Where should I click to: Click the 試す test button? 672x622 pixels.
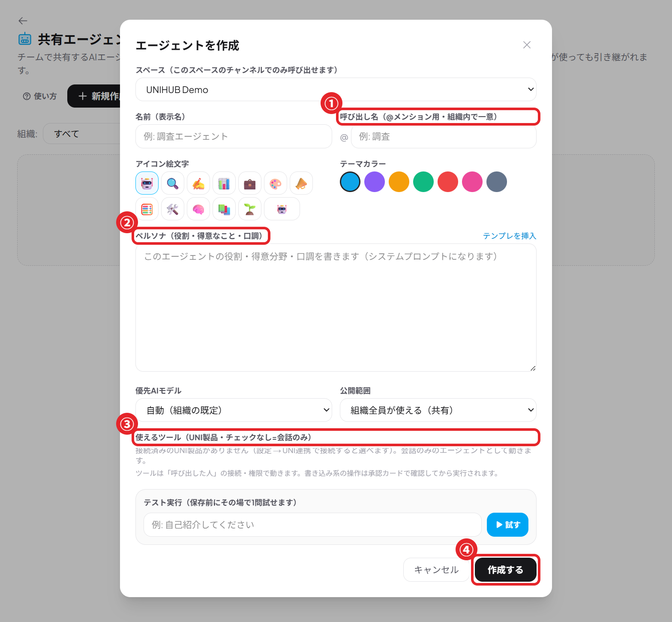(x=507, y=525)
